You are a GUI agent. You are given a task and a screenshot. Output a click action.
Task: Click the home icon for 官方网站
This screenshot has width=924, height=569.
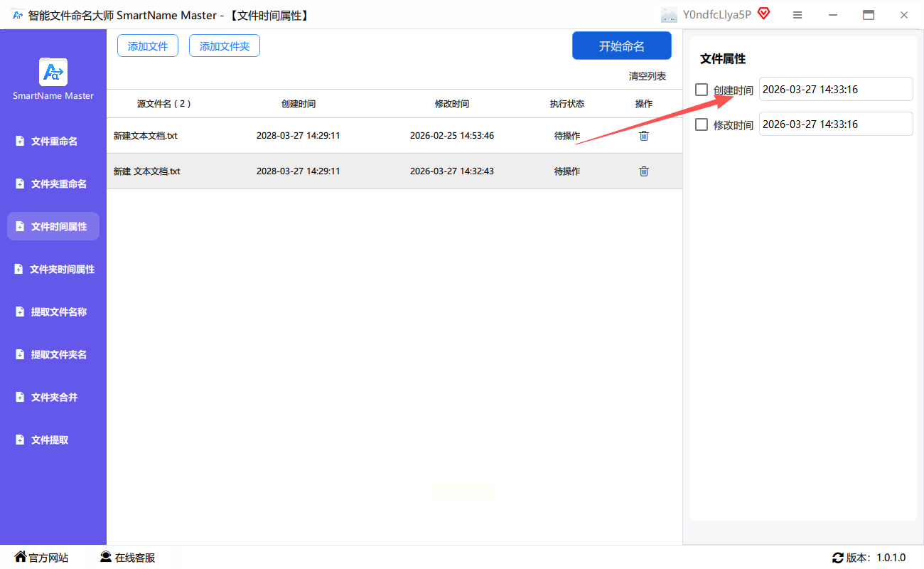coord(21,557)
